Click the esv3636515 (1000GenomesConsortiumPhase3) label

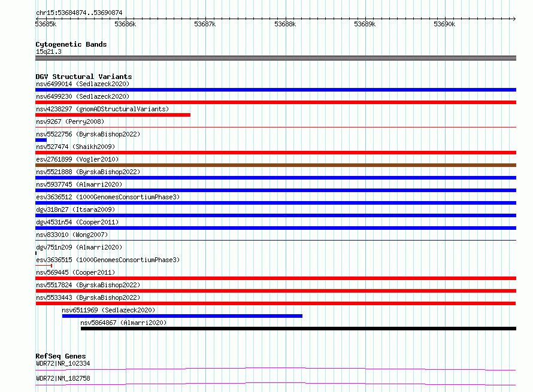(108, 260)
